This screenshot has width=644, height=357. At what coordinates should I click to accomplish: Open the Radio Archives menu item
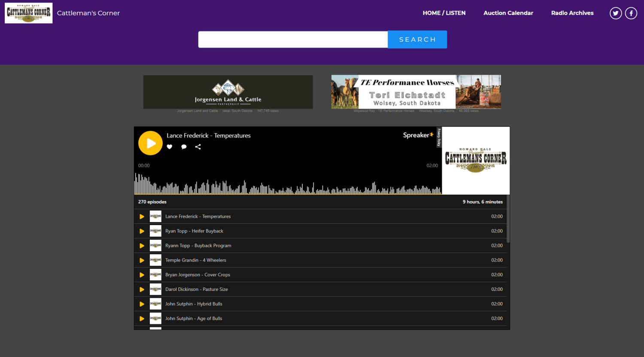pyautogui.click(x=572, y=13)
